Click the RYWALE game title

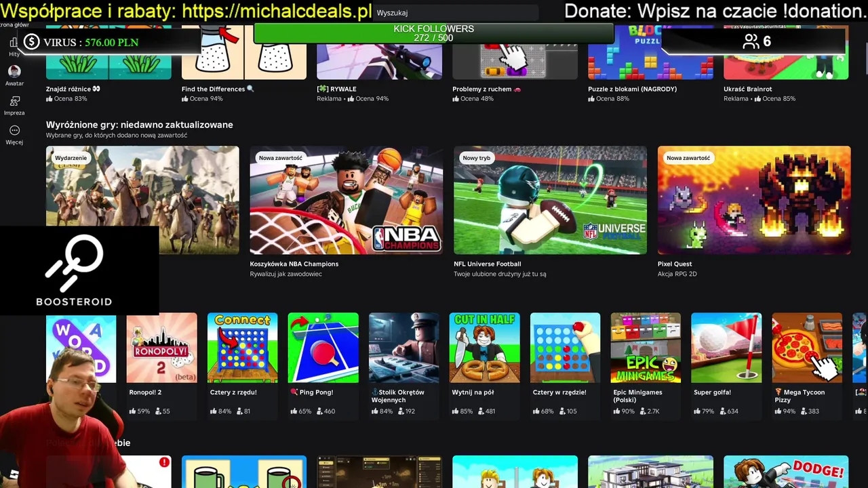coord(336,89)
